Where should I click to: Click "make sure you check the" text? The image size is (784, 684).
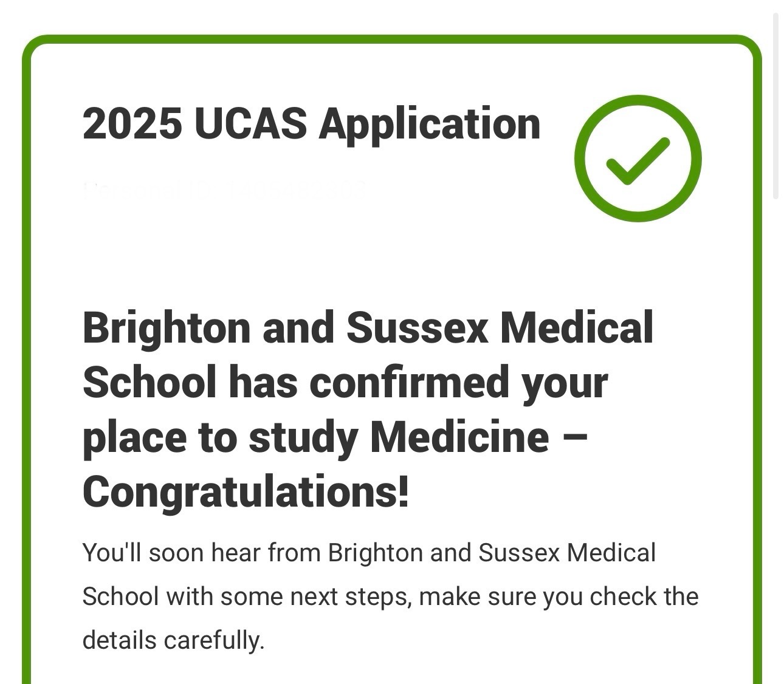559,597
